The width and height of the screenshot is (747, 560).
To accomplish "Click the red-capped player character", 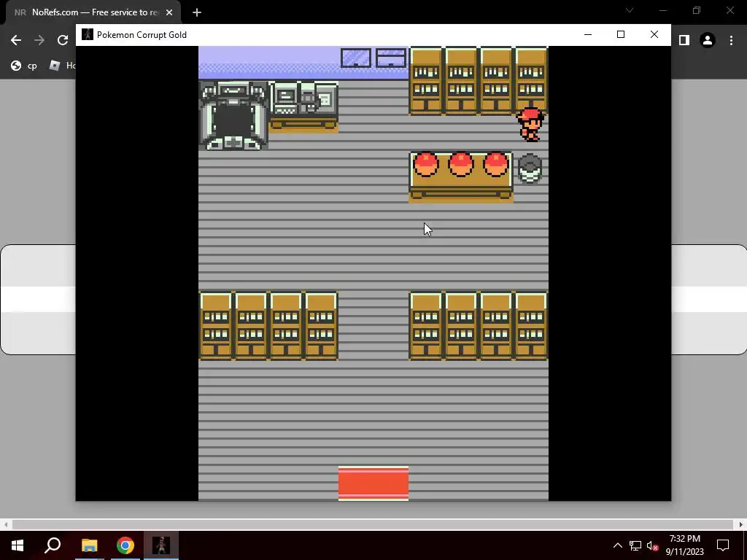I will click(x=531, y=124).
